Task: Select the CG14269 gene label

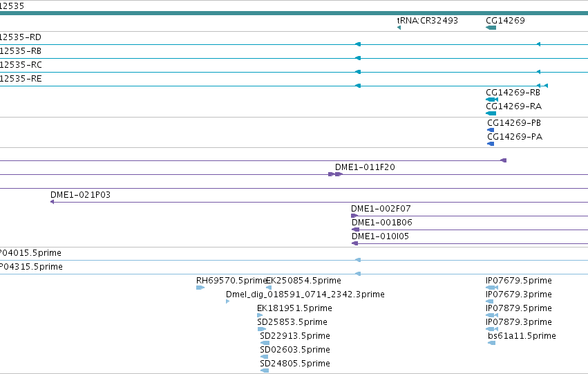Action: click(x=505, y=21)
